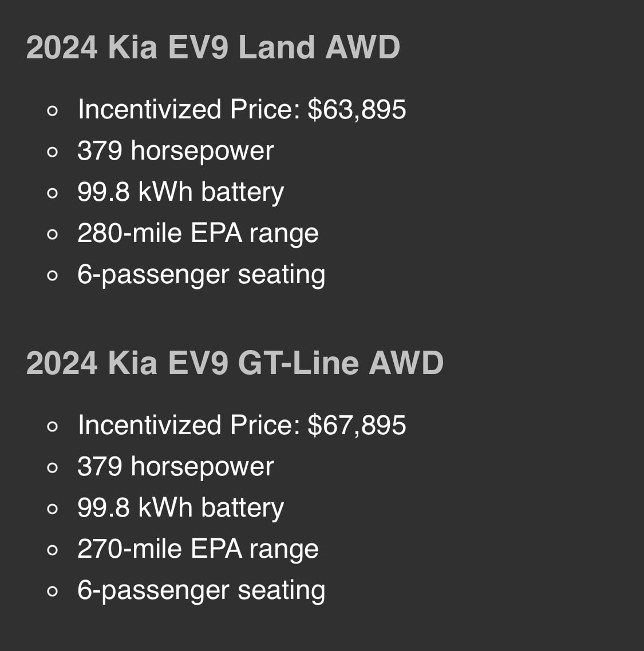Click the bullet beside $67,895 price
644x651 pixels.
[x=52, y=427]
